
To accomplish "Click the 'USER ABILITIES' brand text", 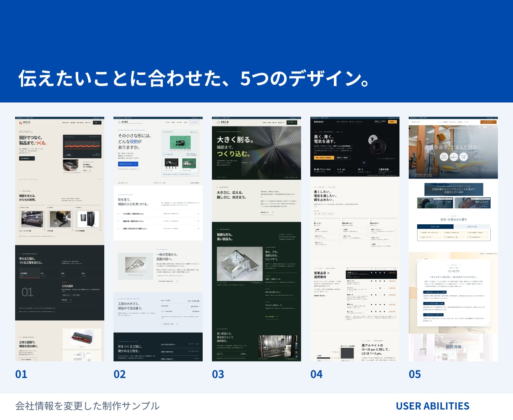I will (x=432, y=406).
